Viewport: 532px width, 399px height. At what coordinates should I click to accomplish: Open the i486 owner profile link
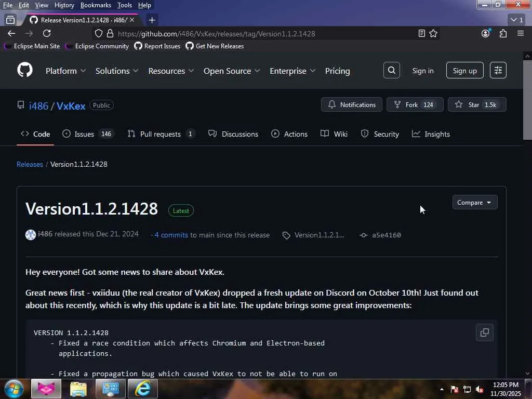38,106
